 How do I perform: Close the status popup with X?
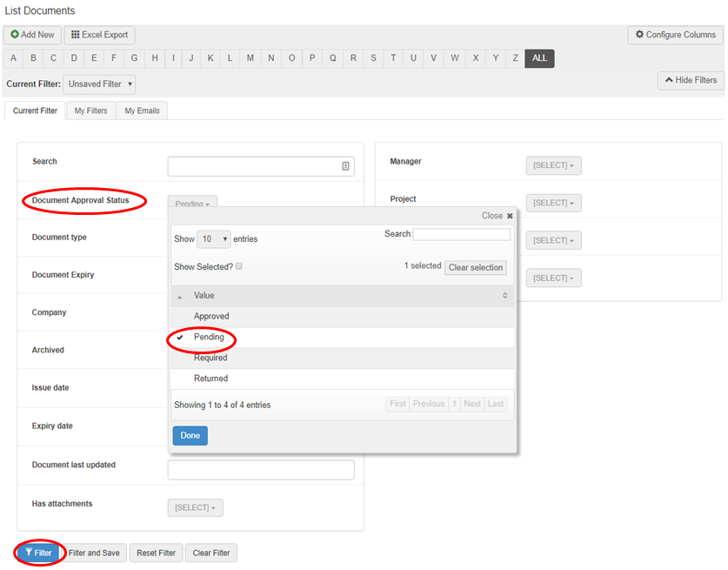(510, 216)
